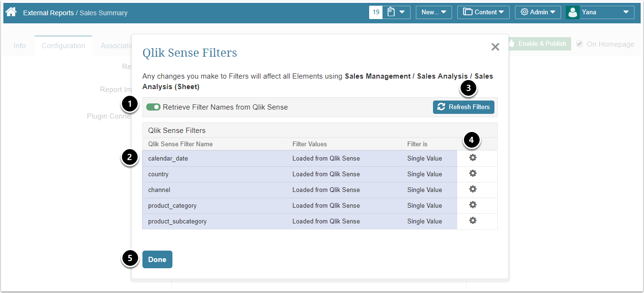Screen dimensions: 644x293
Task: Click the notifications count badge 19
Action: [376, 12]
